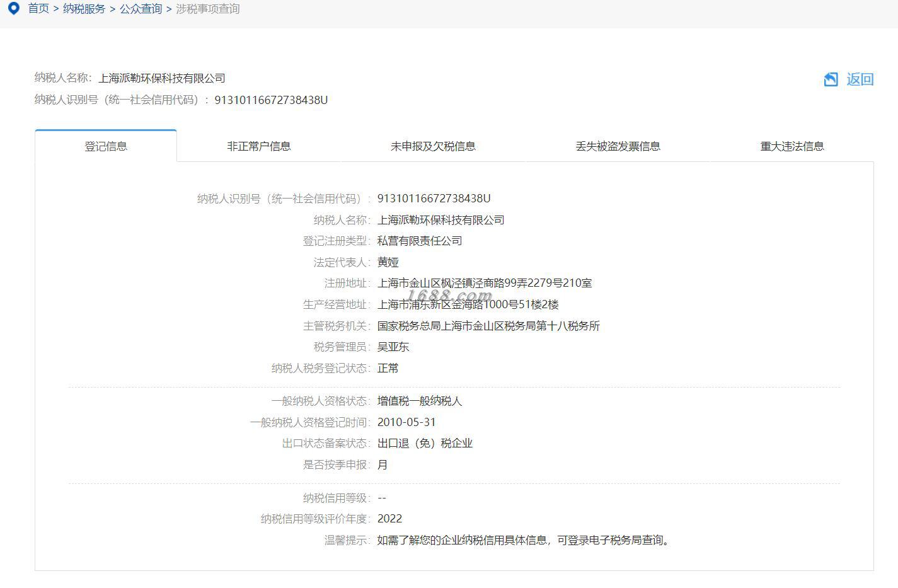Click taxpayer ID value in 登记信息 panel
The height and width of the screenshot is (588, 898).
[x=434, y=199]
